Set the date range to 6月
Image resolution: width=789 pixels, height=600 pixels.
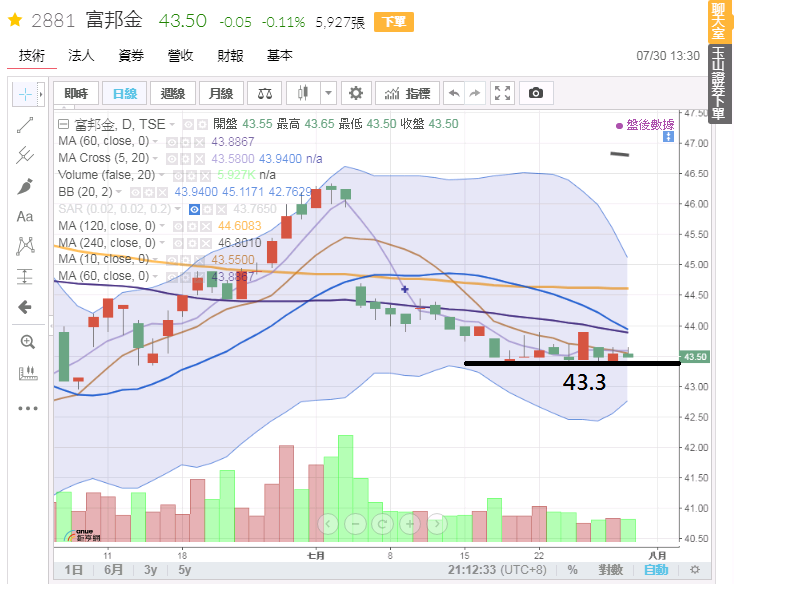113,570
